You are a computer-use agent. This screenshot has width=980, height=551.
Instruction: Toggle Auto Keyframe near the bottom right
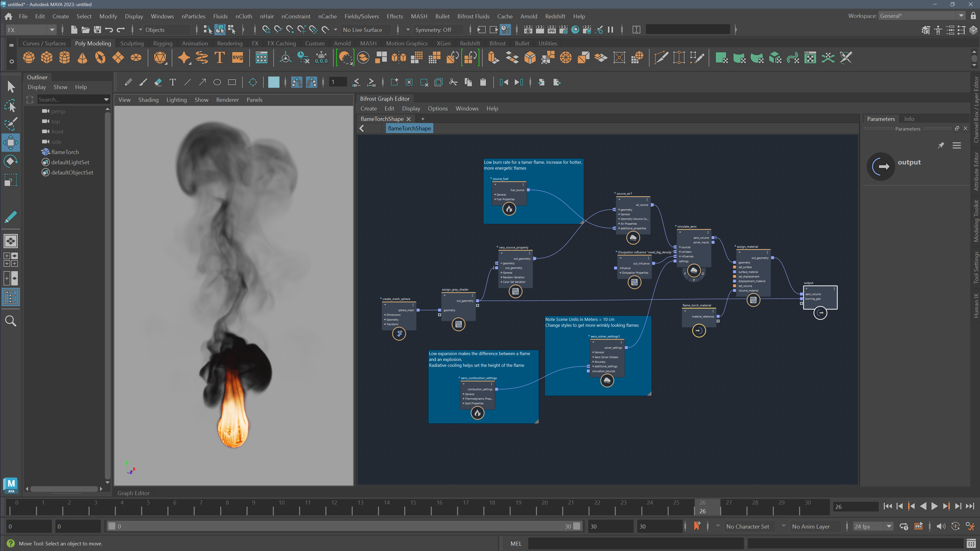(955, 526)
